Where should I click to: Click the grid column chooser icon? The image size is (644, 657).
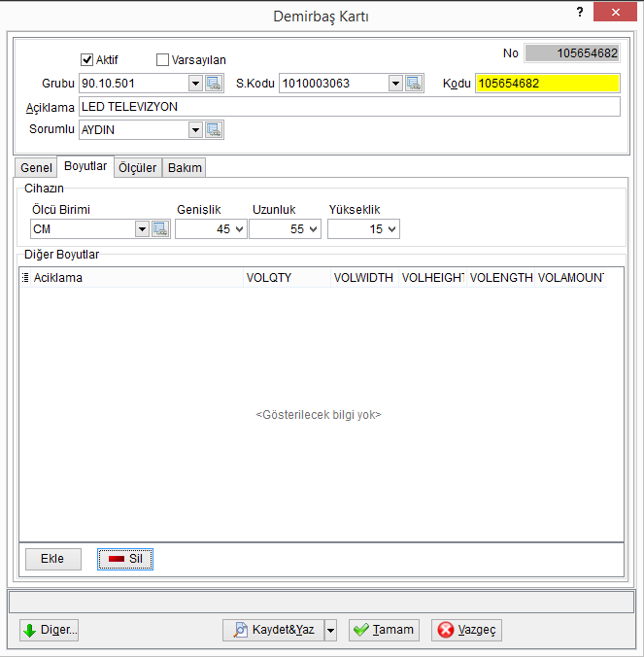(25, 277)
